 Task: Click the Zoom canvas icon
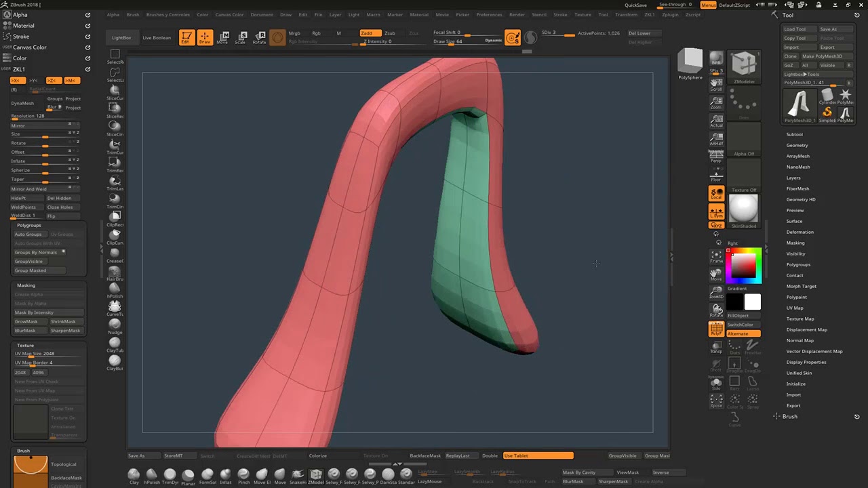coord(716,103)
